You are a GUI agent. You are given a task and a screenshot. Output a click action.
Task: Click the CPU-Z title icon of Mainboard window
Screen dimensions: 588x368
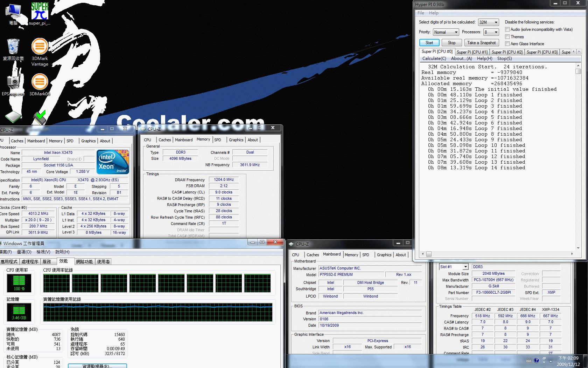pos(291,244)
